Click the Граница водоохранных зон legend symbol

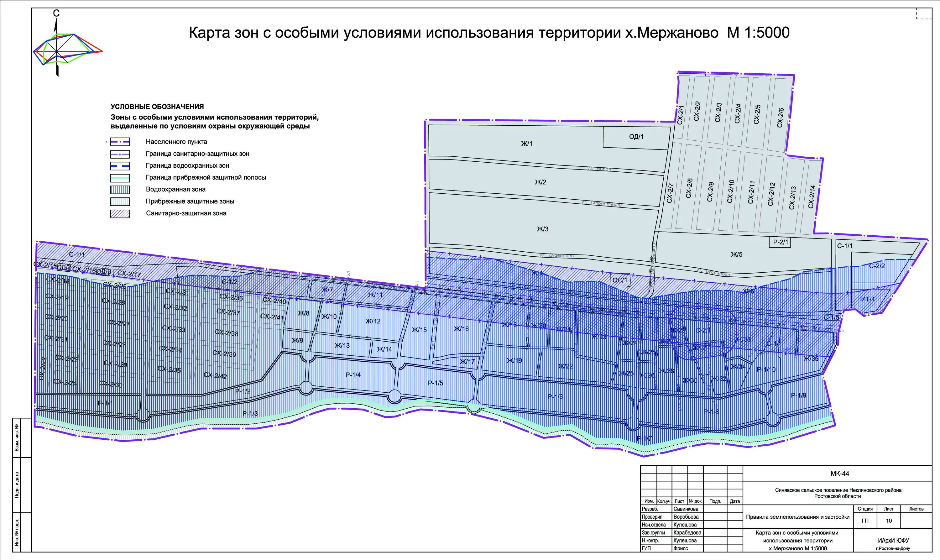pos(120,166)
